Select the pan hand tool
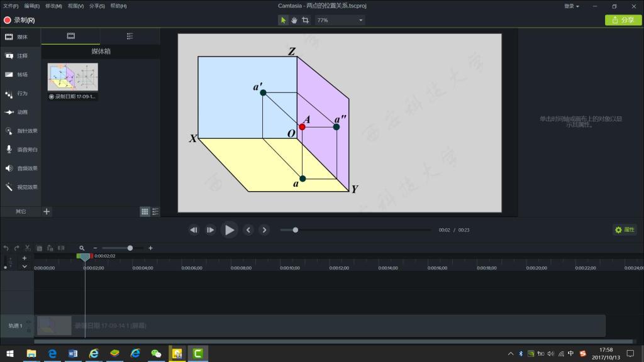644x362 pixels. coord(294,20)
